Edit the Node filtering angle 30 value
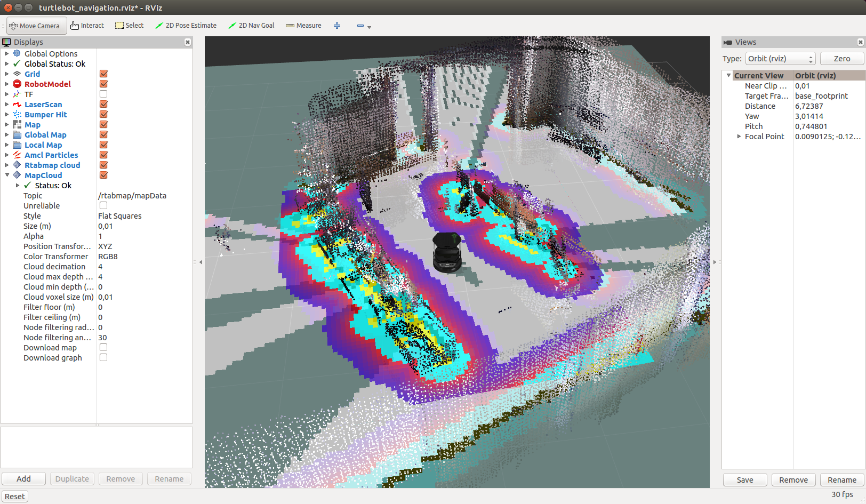This screenshot has width=866, height=504. click(x=144, y=338)
